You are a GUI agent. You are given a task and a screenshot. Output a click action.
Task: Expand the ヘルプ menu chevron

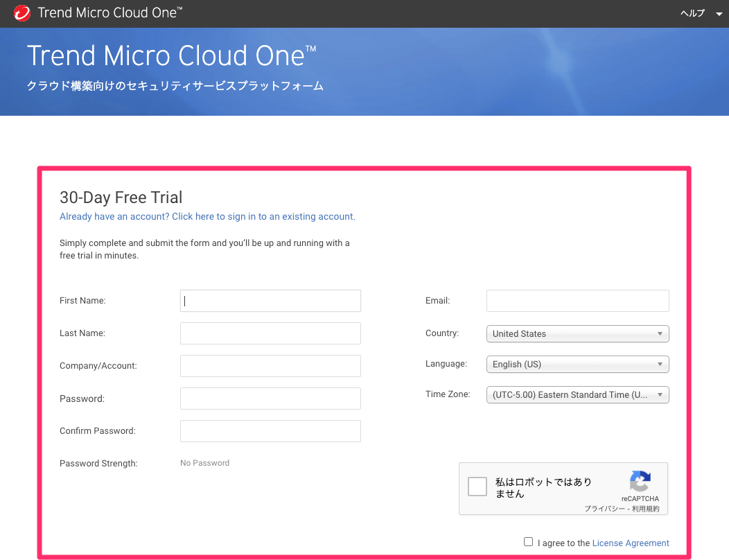pyautogui.click(x=718, y=13)
